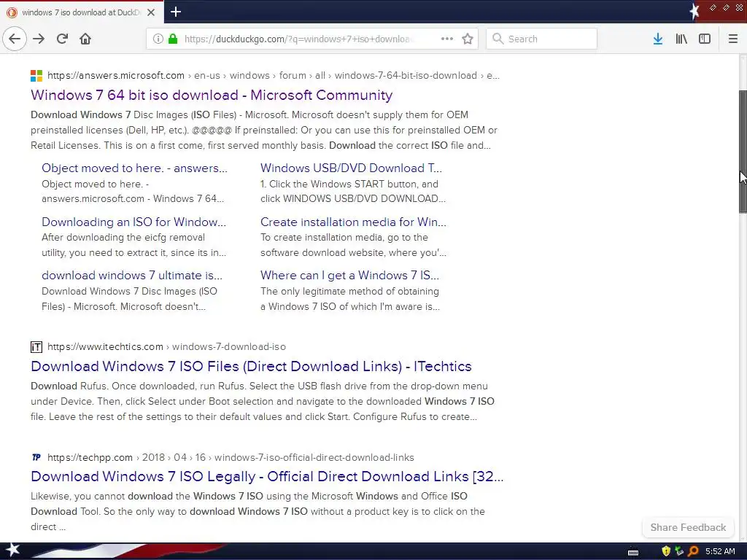Click the on-screen keyboard tray icon
The height and width of the screenshot is (560, 747).
click(x=633, y=552)
